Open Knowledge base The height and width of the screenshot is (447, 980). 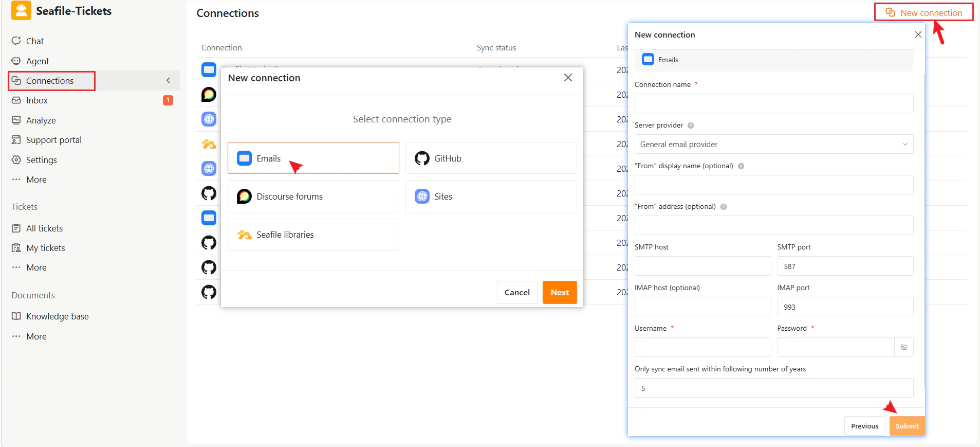(58, 316)
